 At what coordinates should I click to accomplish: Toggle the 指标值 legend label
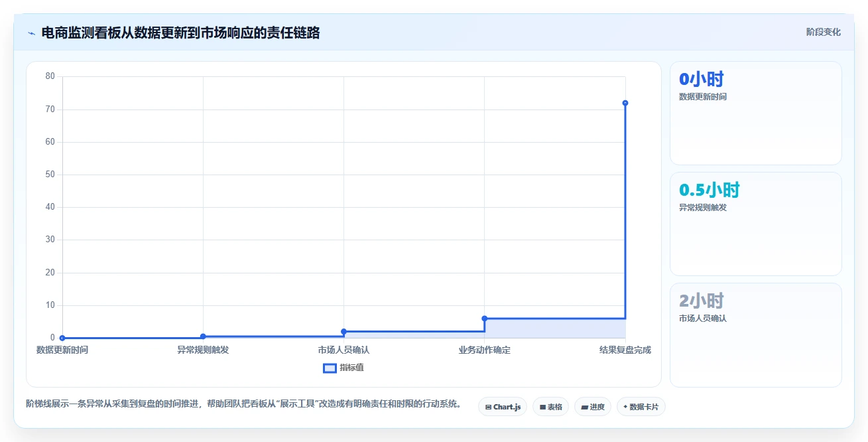tap(351, 368)
